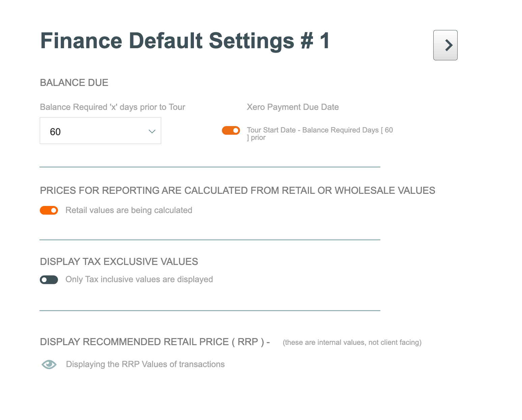Click "Displaying the RRP Values of transactions" text
This screenshot has width=522, height=420.
[x=145, y=364]
